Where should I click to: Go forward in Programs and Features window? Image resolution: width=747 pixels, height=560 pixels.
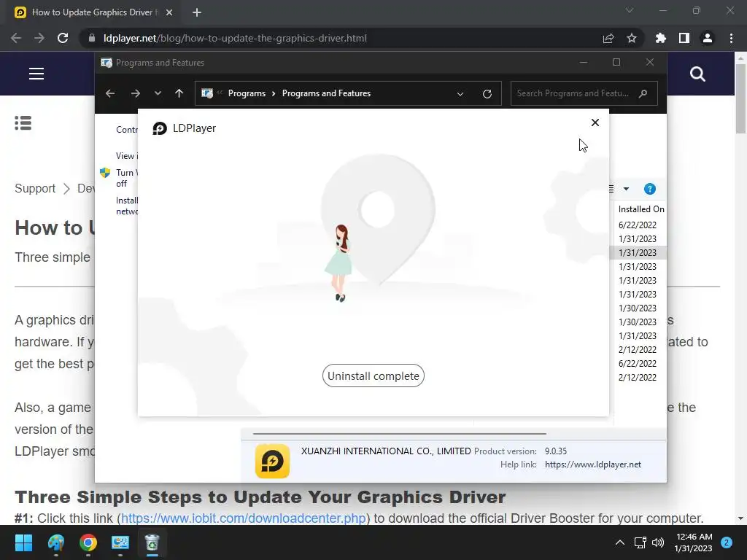pos(136,93)
